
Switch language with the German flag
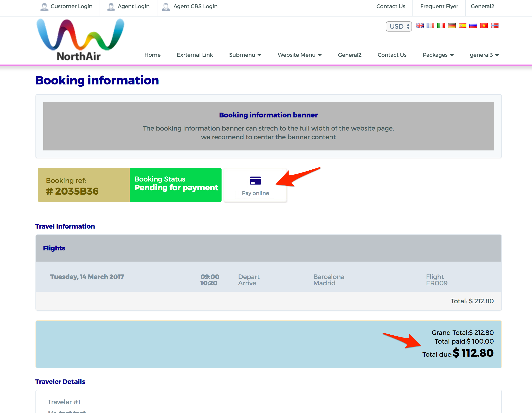click(452, 25)
